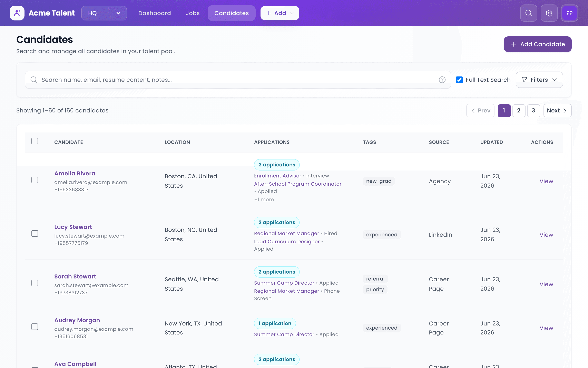Image resolution: width=588 pixels, height=368 pixels.
Task: Check the select-all candidates checkbox
Action: (x=35, y=141)
